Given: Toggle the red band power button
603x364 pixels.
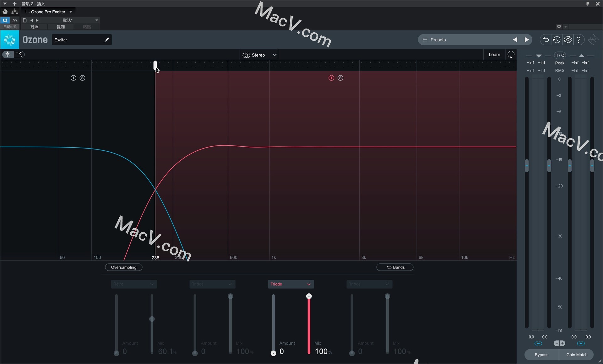Looking at the screenshot, I should (331, 78).
